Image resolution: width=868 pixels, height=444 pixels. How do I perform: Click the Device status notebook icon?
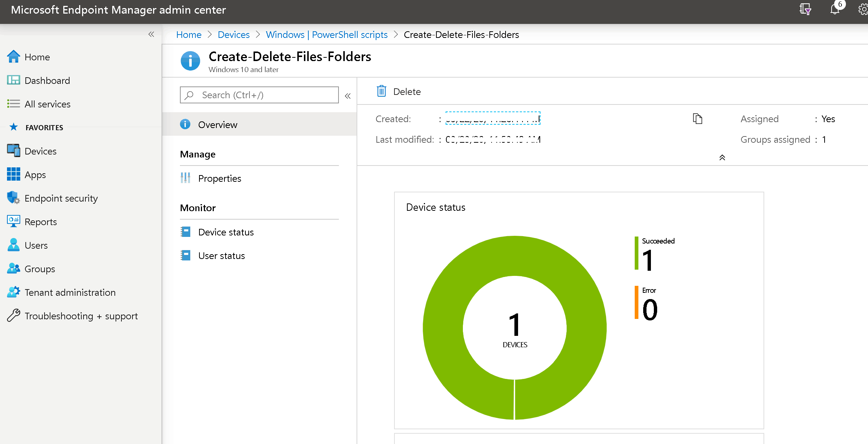tap(185, 232)
